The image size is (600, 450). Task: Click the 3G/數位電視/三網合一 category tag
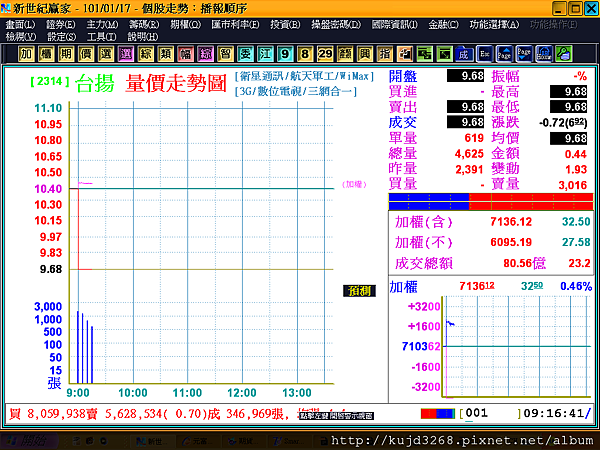point(296,91)
